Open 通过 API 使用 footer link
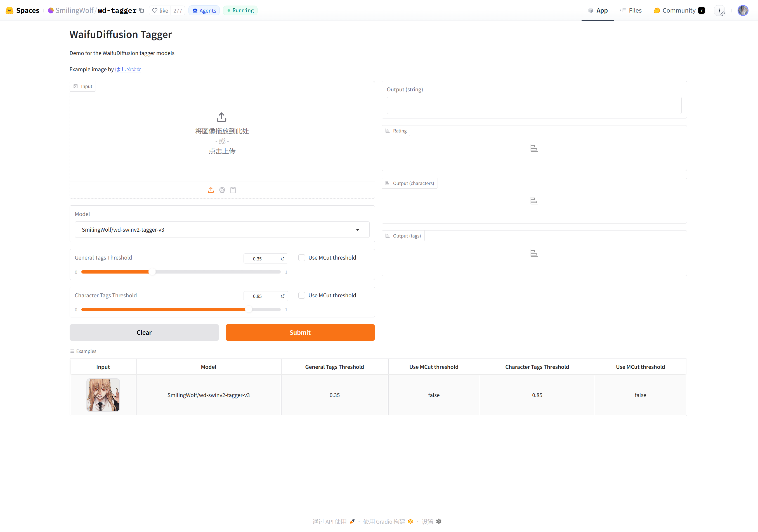Viewport: 758px width, 532px height. (x=334, y=521)
